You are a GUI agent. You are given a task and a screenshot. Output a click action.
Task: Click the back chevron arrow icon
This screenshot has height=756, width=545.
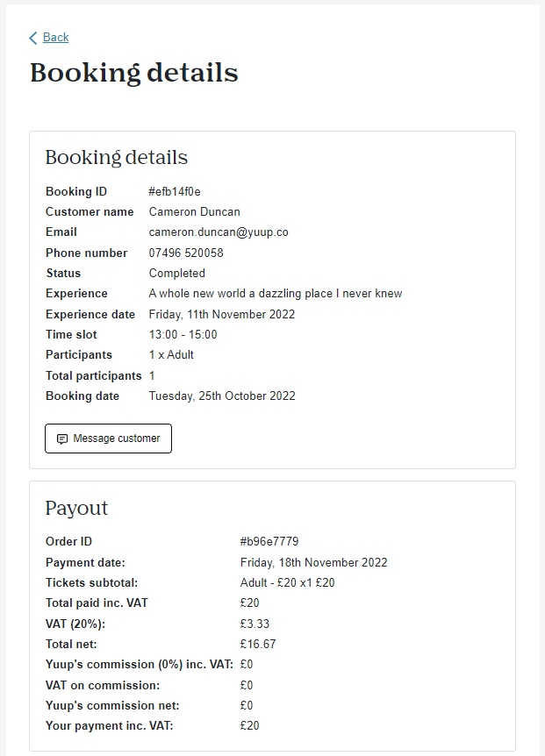(32, 38)
